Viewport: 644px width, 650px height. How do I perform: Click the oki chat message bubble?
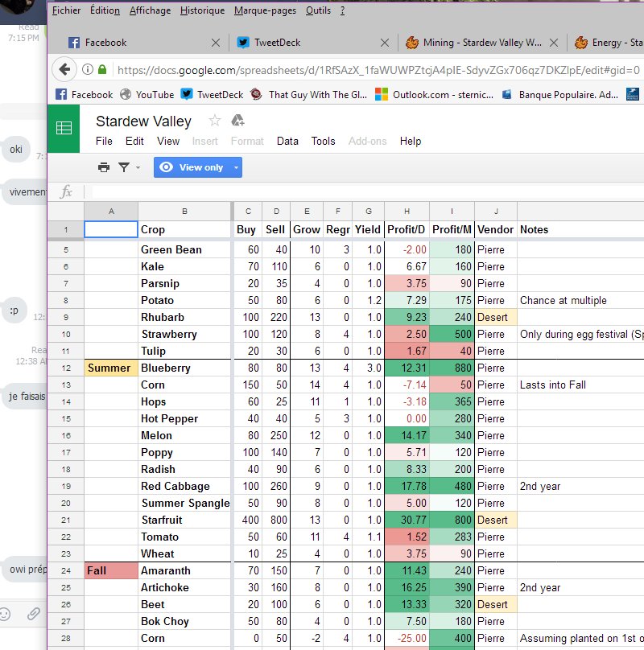pyautogui.click(x=16, y=150)
